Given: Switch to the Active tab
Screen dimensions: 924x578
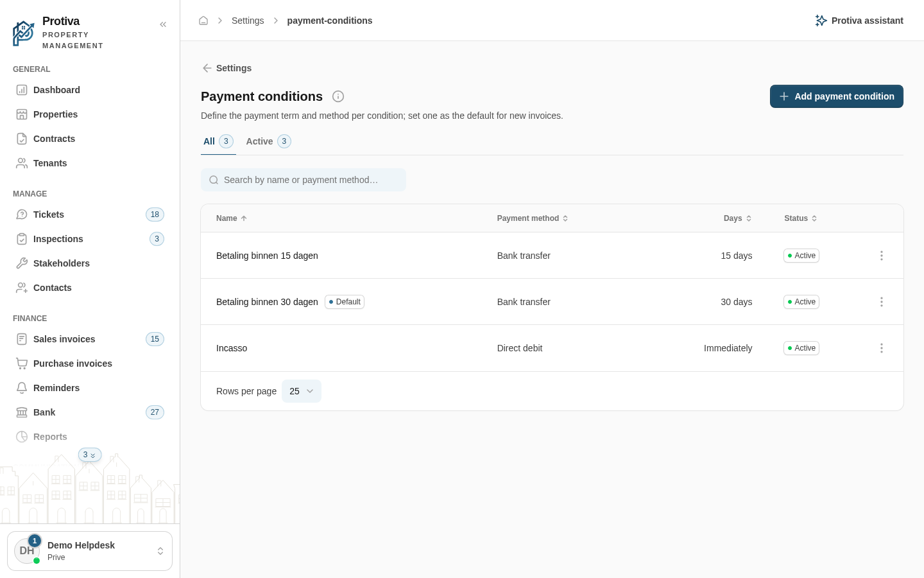Looking at the screenshot, I should coord(268,141).
